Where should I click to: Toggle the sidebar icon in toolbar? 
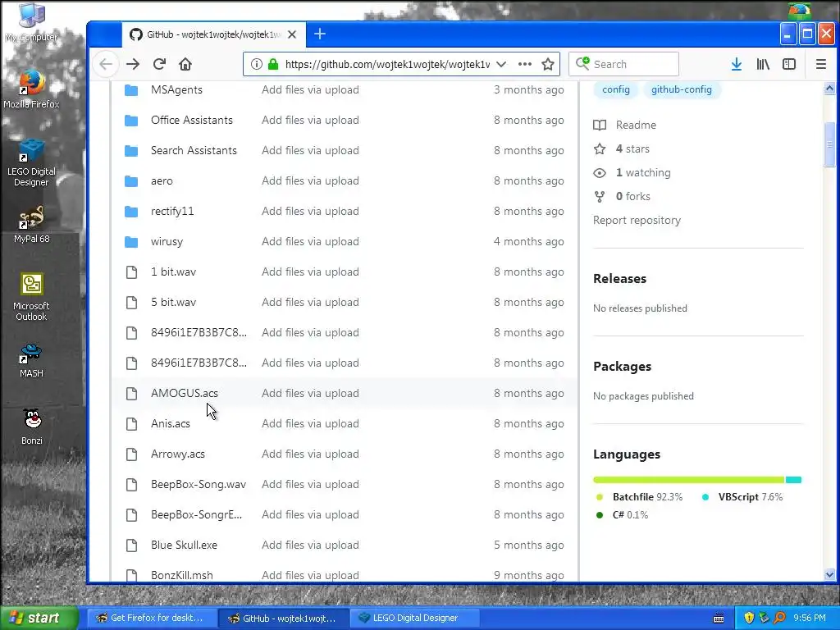pyautogui.click(x=789, y=64)
